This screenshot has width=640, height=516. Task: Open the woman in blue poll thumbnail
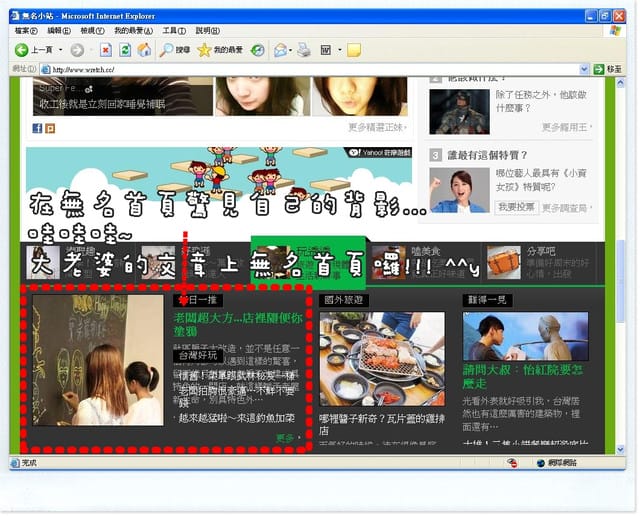[x=459, y=191]
